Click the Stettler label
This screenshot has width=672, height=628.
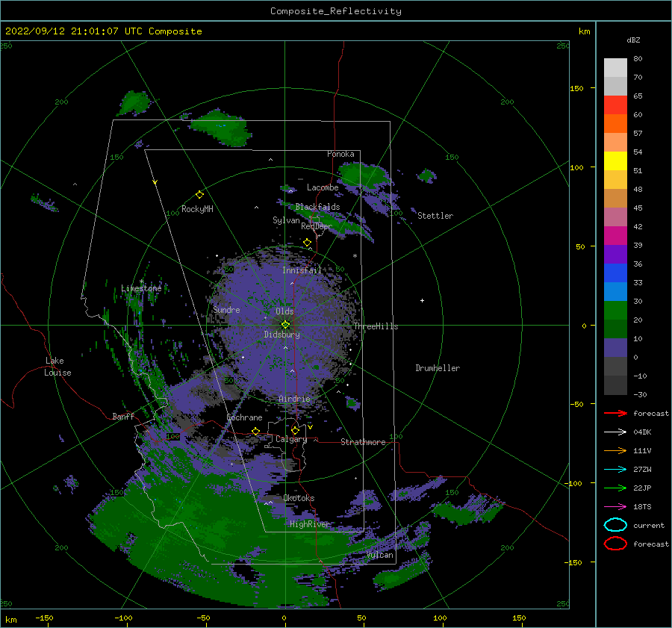point(435,216)
